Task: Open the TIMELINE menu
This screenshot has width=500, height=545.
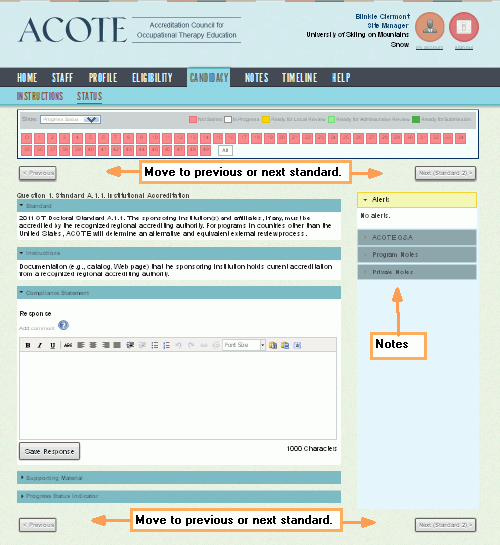Action: pyautogui.click(x=300, y=78)
